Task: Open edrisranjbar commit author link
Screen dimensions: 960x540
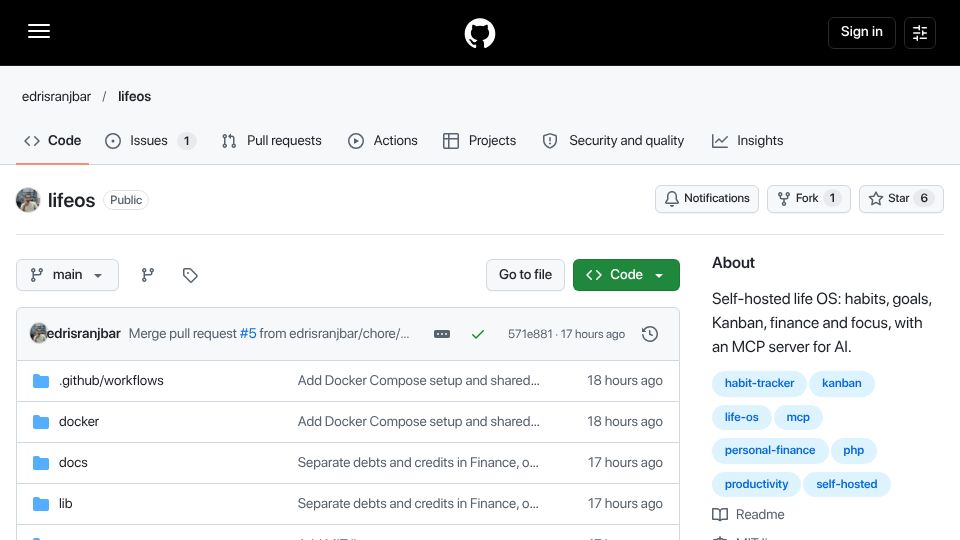Action: point(84,334)
